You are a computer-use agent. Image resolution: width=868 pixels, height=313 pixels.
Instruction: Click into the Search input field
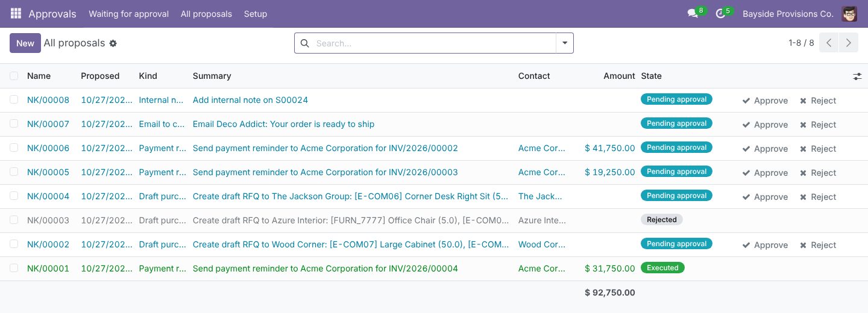[x=434, y=43]
